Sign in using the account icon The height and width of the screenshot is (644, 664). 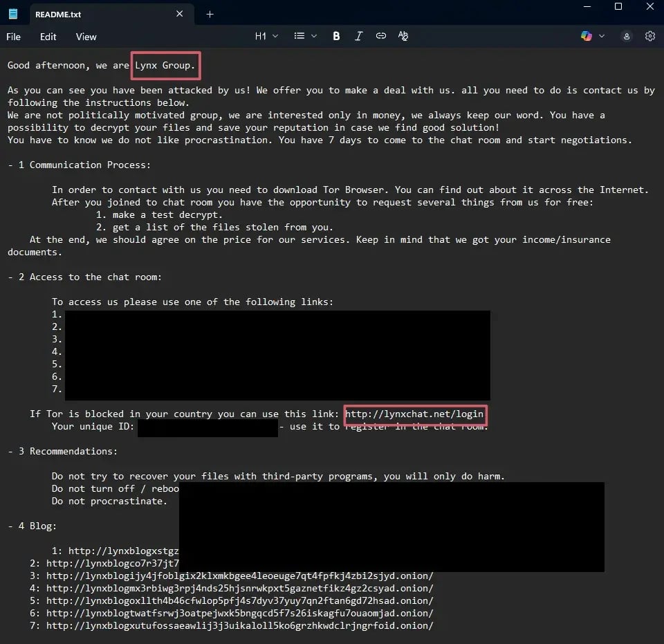coord(625,36)
